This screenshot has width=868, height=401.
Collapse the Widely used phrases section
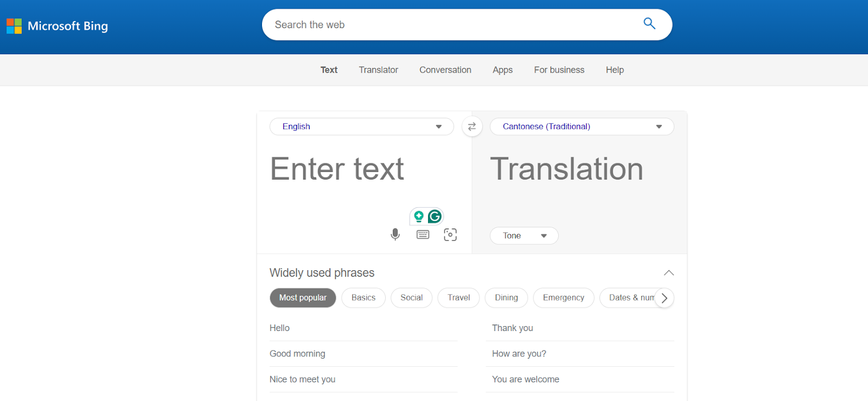[669, 273]
